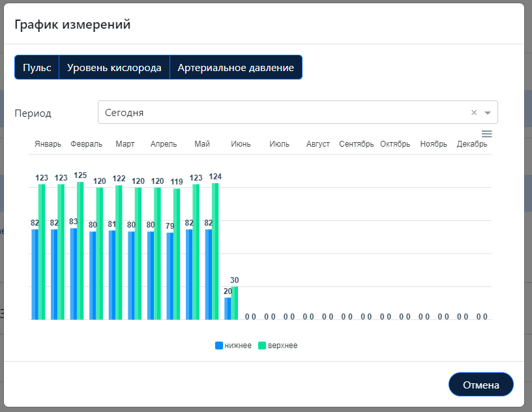The image size is (532, 412).
Task: Open the period combo box list
Action: (x=486, y=112)
